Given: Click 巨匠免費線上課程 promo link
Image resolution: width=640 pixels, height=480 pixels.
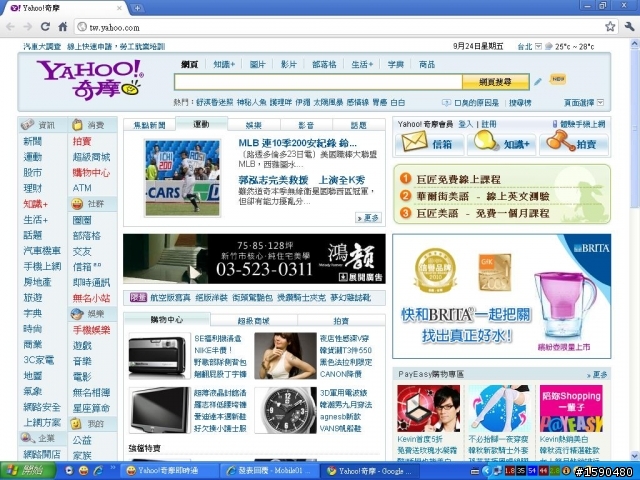Looking at the screenshot, I should 458,179.
